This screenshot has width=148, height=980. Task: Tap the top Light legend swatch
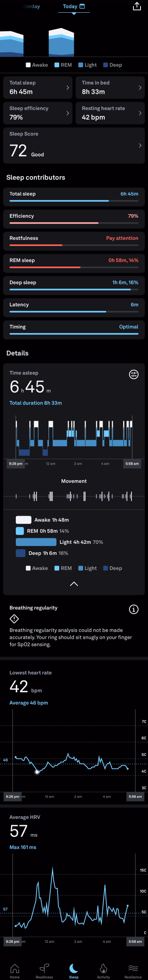(x=81, y=65)
